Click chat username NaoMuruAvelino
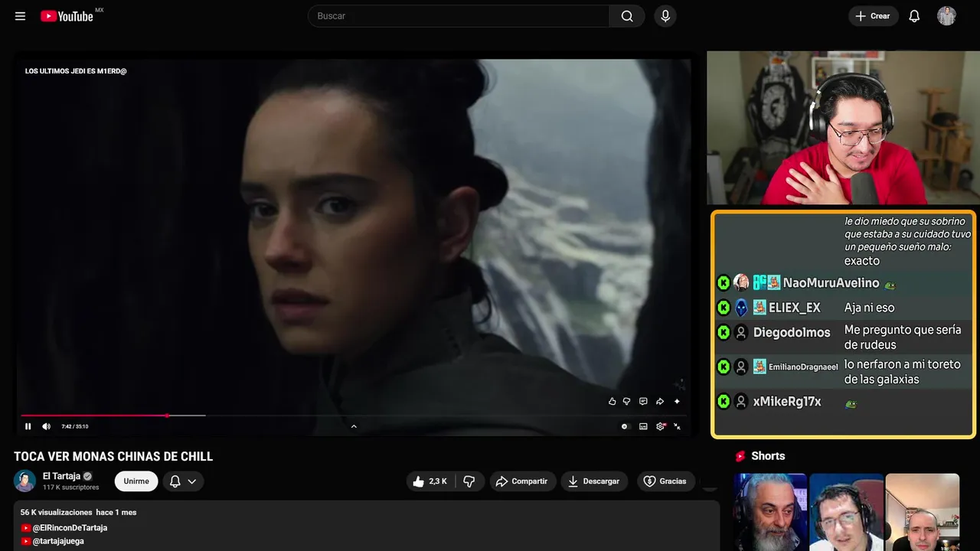This screenshot has height=551, width=980. pos(831,283)
